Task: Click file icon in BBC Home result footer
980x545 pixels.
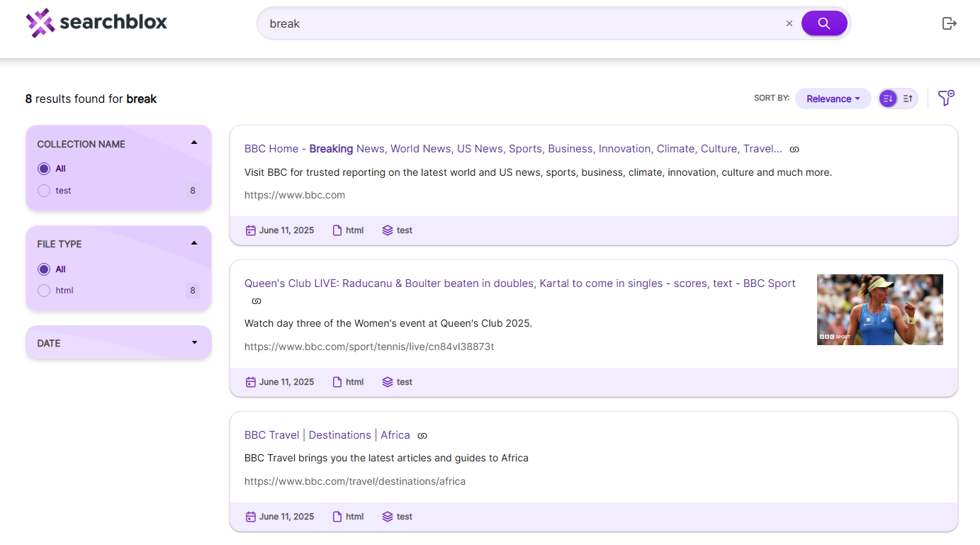Action: coord(337,230)
